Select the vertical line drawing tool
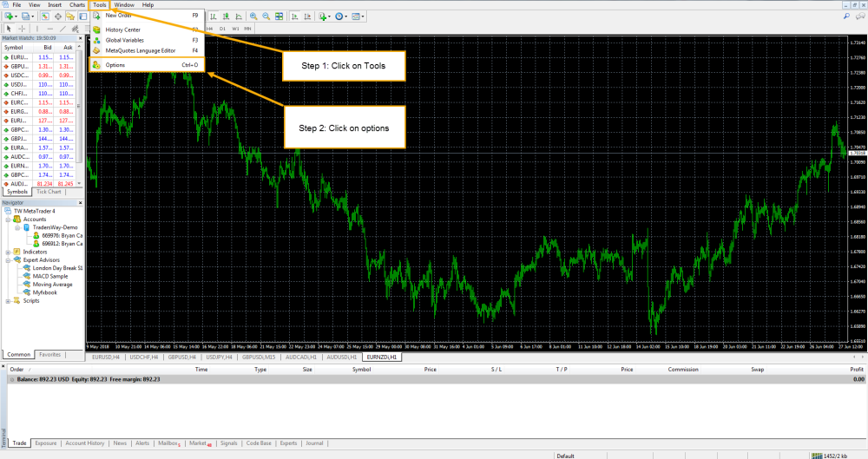This screenshot has height=459, width=868. pyautogui.click(x=37, y=29)
